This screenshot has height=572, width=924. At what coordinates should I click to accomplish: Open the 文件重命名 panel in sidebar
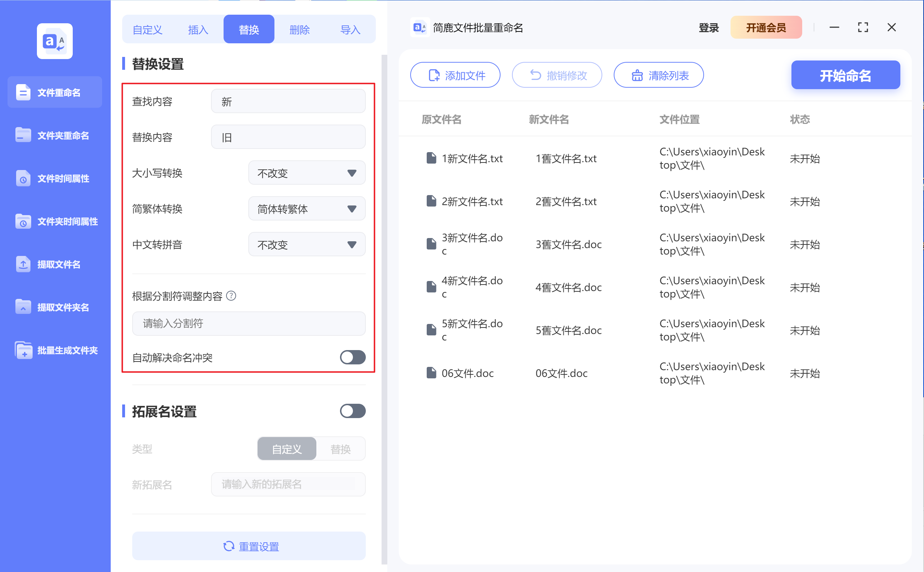[x=55, y=92]
